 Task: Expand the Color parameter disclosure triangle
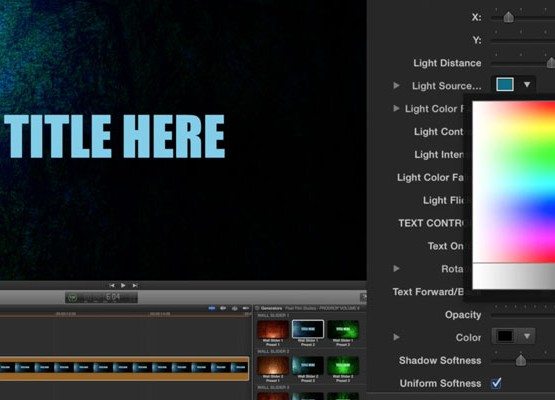tap(396, 337)
